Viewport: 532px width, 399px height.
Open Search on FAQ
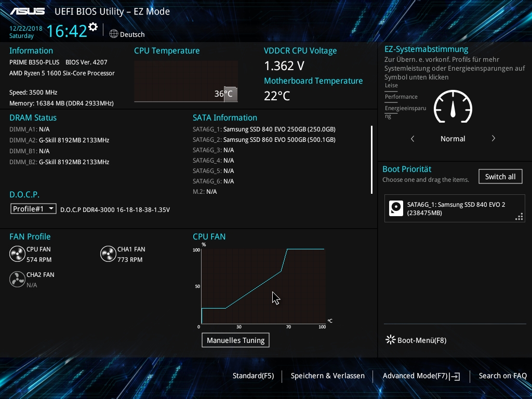[503, 376]
